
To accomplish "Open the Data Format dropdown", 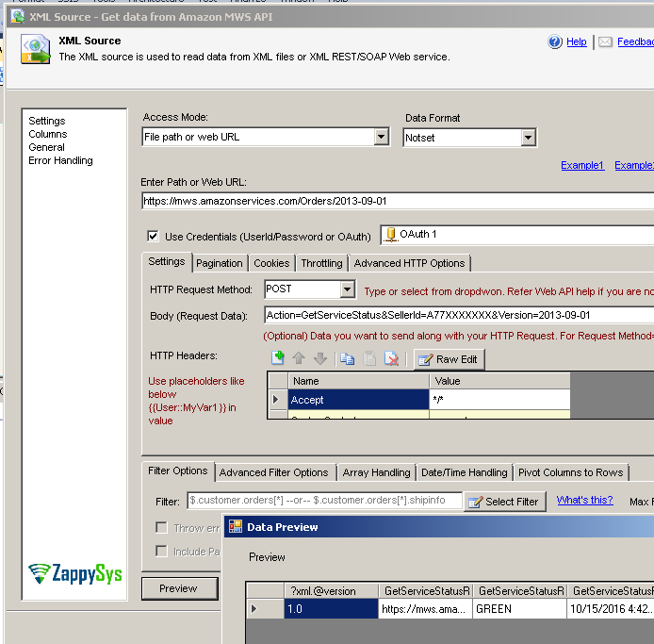I will point(528,138).
